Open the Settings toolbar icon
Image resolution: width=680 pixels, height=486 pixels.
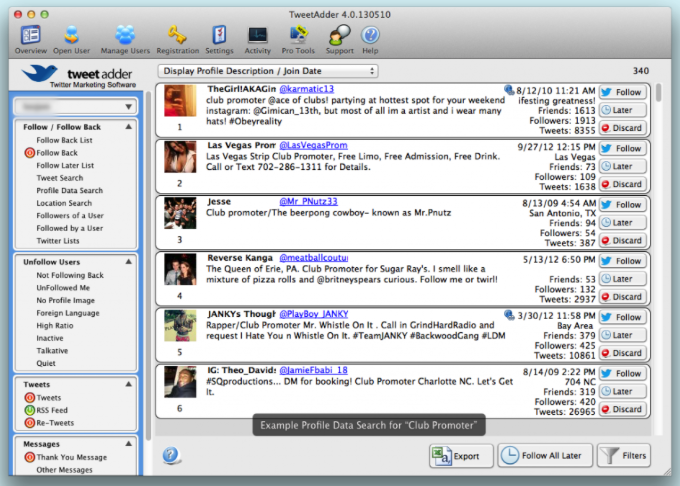click(219, 39)
